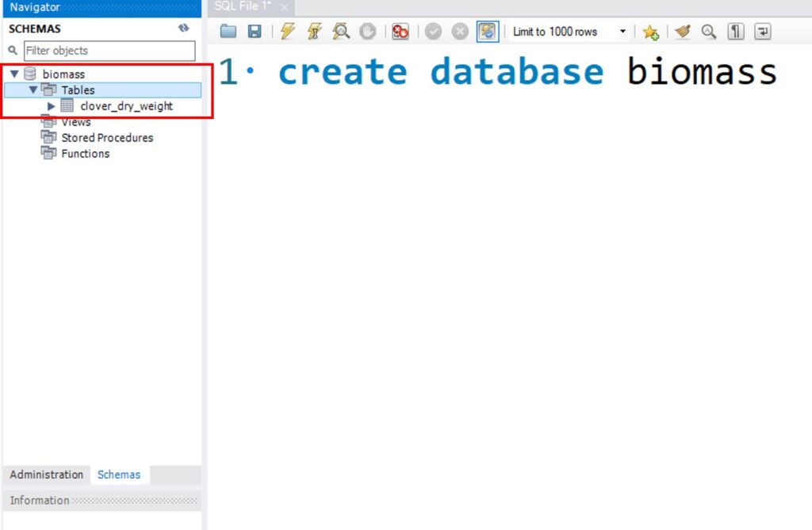Collapse the biomass schema node
Viewport: 812px width, 530px height.
click(14, 74)
